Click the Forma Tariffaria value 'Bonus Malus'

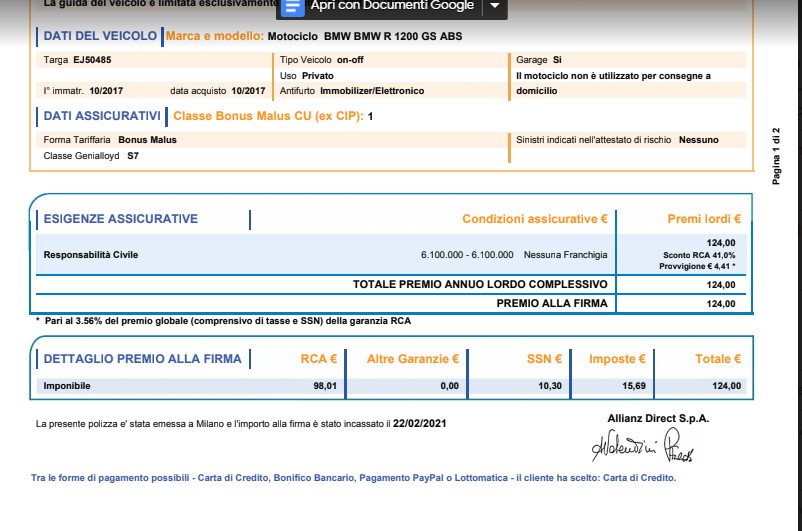pyautogui.click(x=147, y=140)
